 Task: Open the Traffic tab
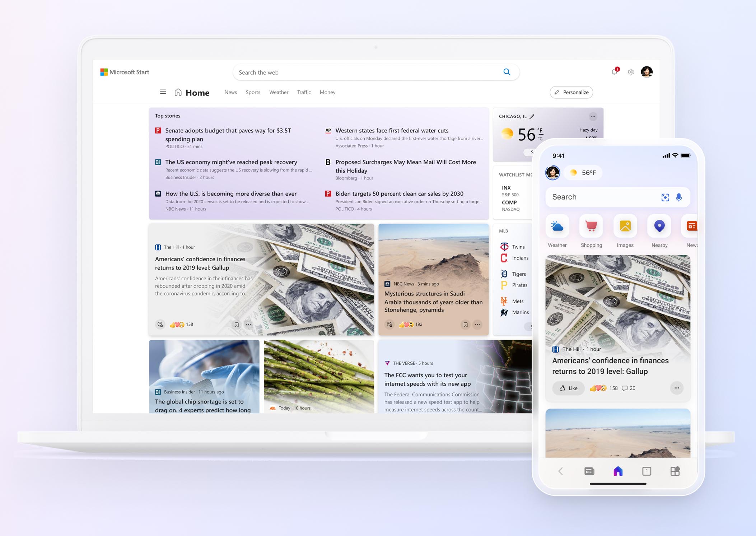click(x=304, y=92)
